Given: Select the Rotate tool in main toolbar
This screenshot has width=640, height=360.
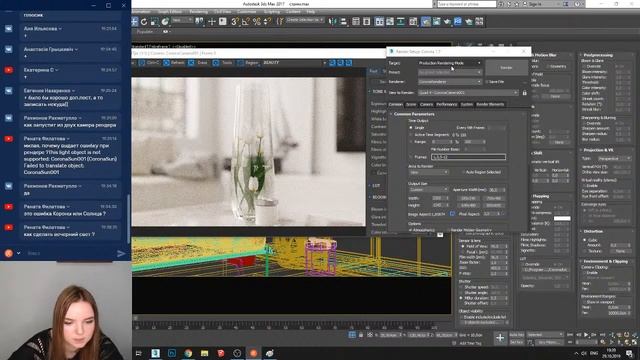Looking at the screenshot, I should click(144, 21).
